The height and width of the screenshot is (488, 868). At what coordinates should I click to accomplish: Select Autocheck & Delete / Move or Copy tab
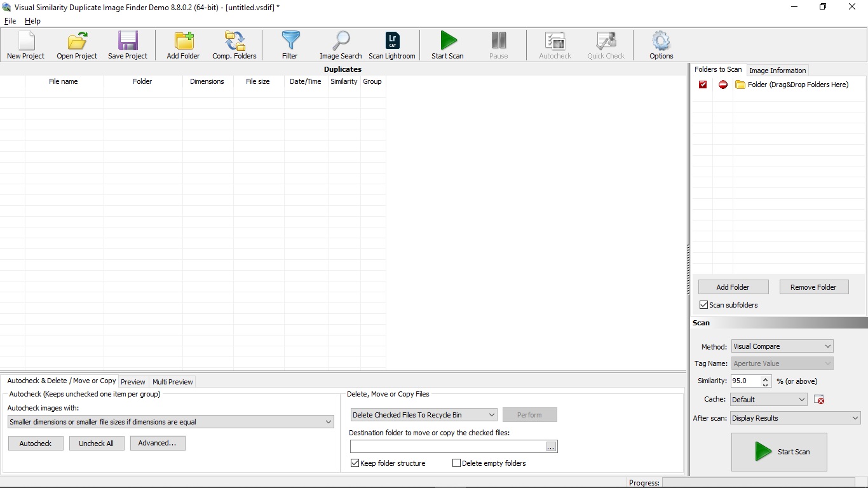click(61, 381)
